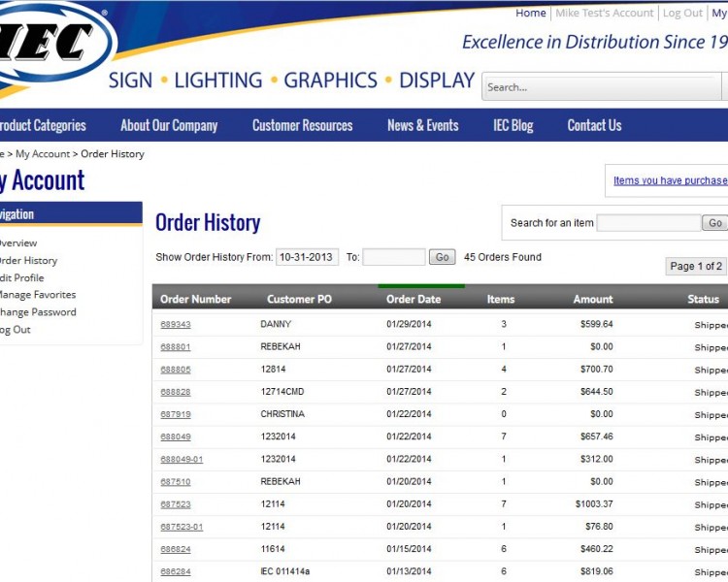This screenshot has width=728, height=582.
Task: Click amount $657.46
Action: (x=597, y=436)
